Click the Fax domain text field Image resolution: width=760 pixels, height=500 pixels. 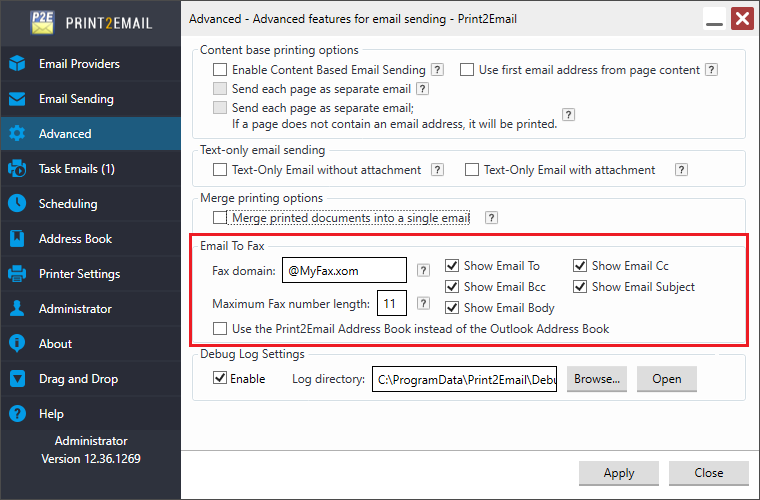tap(344, 270)
